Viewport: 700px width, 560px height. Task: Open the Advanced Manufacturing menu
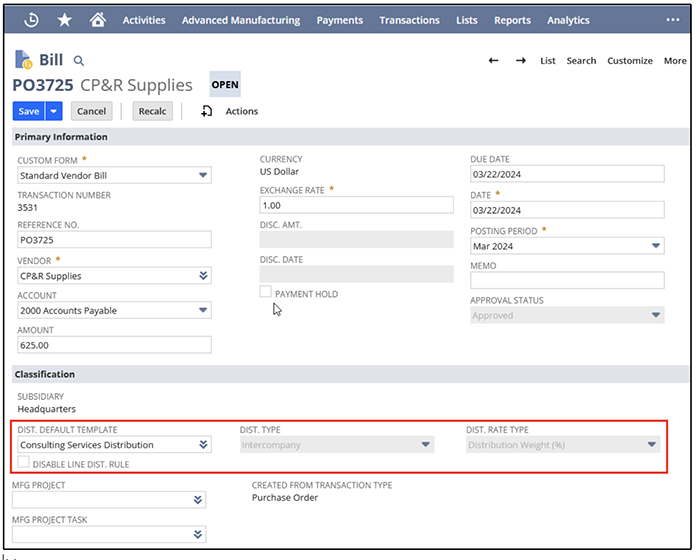[x=240, y=20]
